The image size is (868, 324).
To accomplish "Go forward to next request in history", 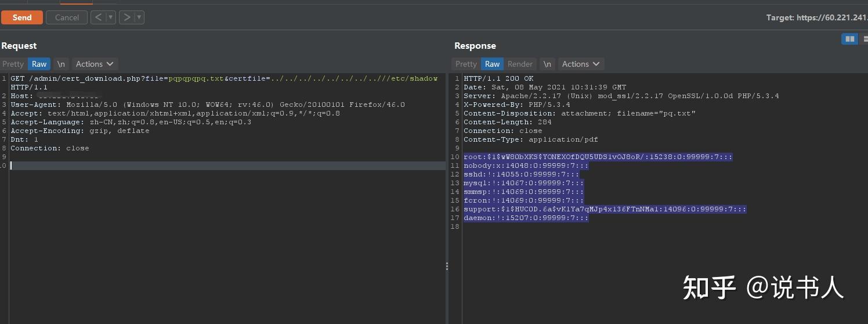I will tap(126, 17).
